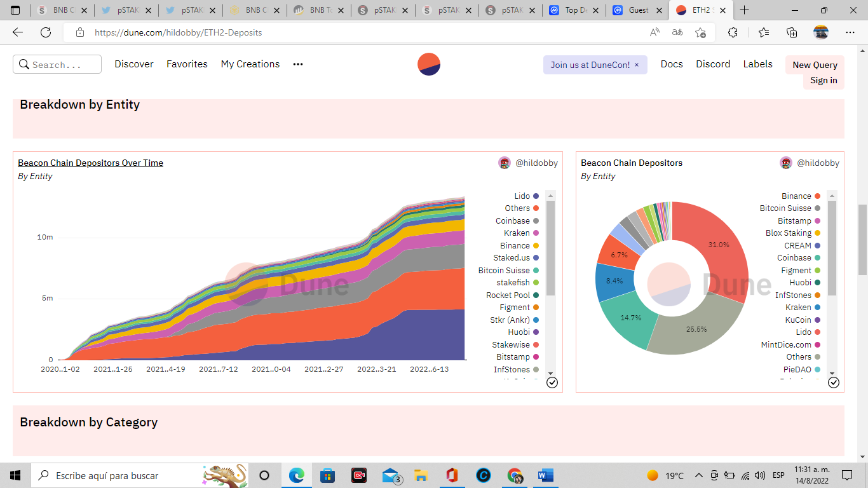Open Beacon Chain Depositors Over Time link

[x=90, y=163]
